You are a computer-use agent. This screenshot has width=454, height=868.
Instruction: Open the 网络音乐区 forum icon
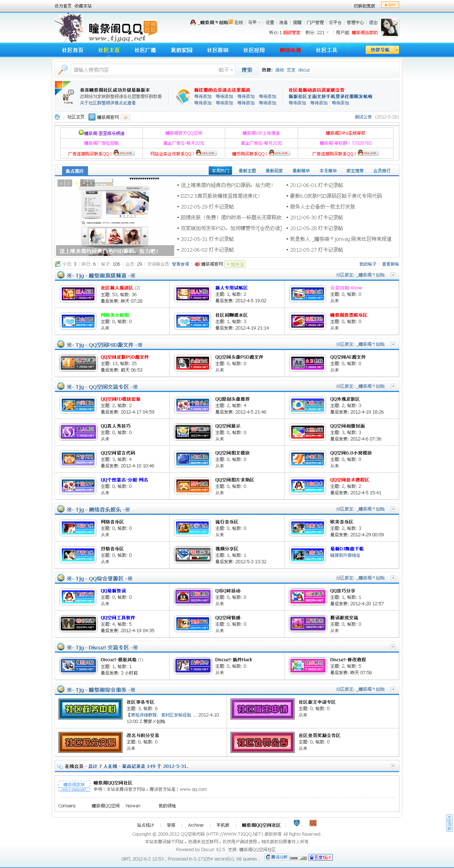click(79, 528)
